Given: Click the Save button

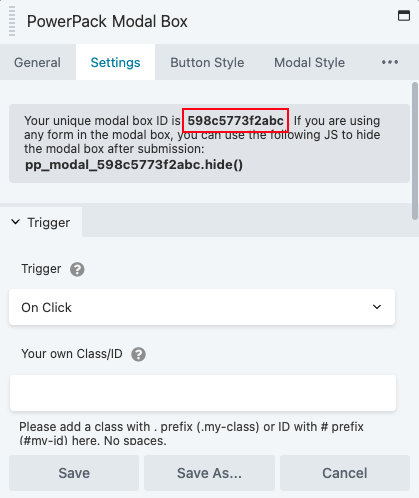Looking at the screenshot, I should tap(74, 473).
